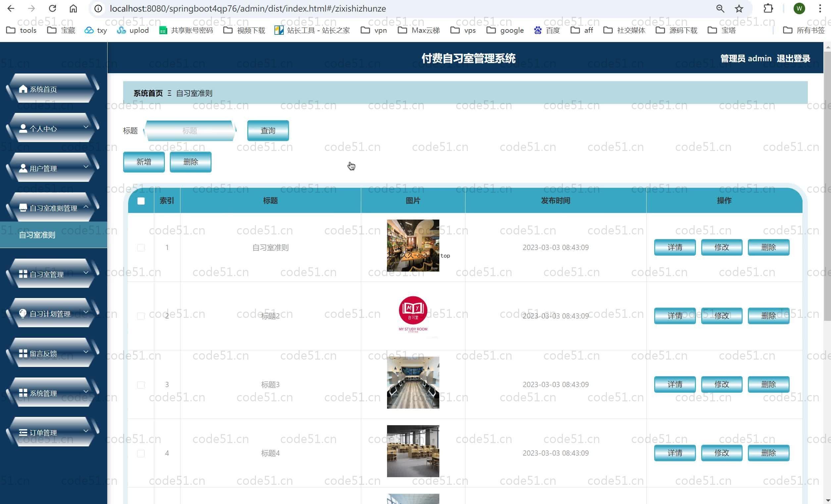Open browser home page
The height and width of the screenshot is (504, 831).
pyautogui.click(x=73, y=8)
